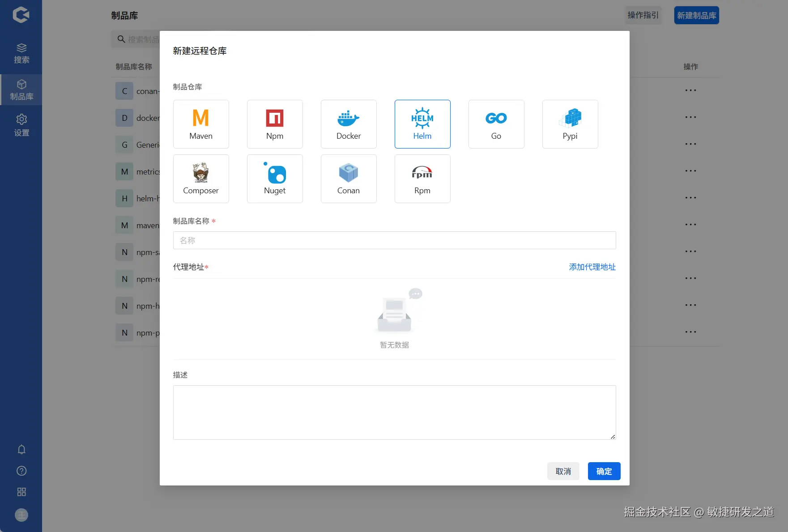Choose the Docker repository type
The height and width of the screenshot is (532, 788).
[349, 124]
